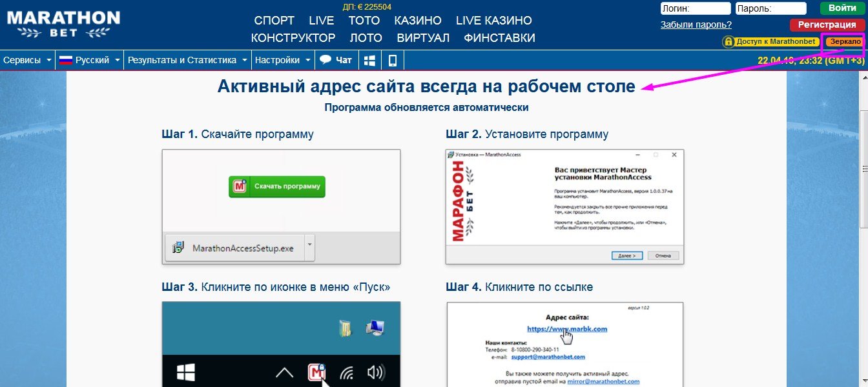
Task: Click the Далее button in installer screenshot
Action: (x=626, y=255)
